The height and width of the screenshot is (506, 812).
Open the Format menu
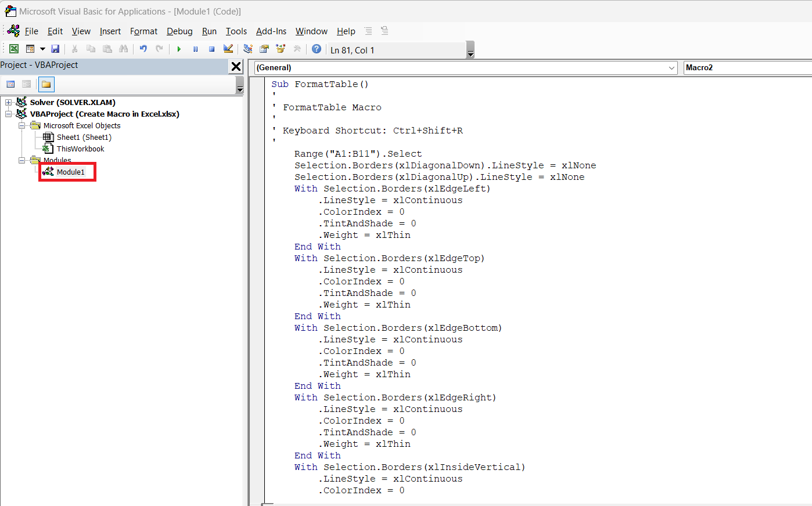[143, 31]
